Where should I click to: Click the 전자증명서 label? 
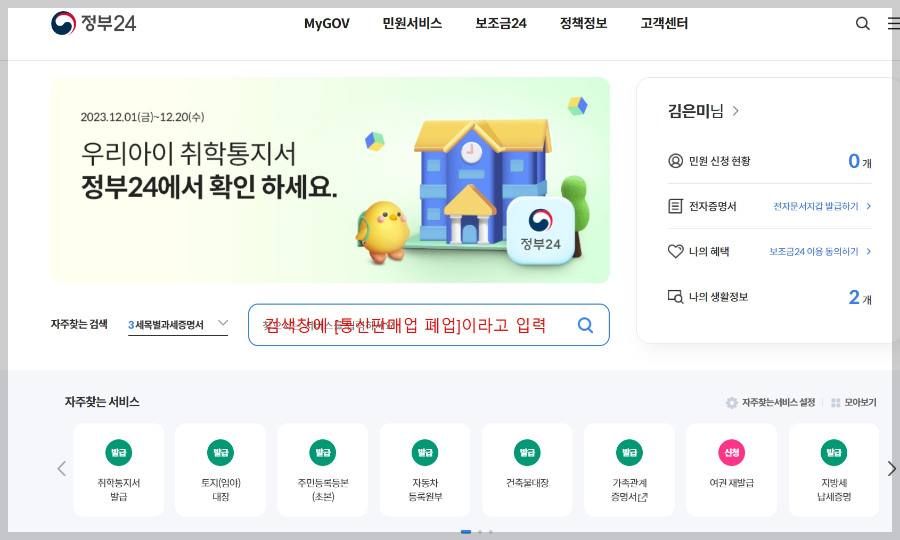point(712,206)
